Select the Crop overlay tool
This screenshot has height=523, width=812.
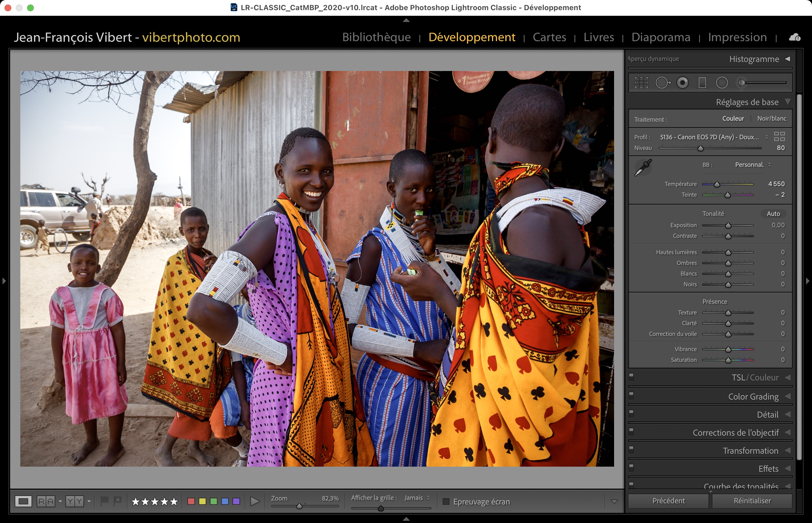tap(641, 83)
